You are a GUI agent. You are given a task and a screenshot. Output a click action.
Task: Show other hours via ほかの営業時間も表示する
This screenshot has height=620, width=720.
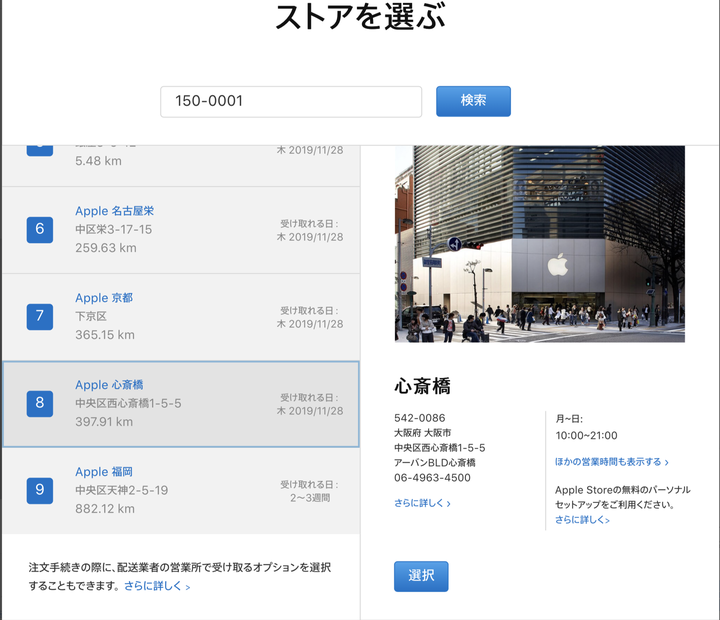612,462
